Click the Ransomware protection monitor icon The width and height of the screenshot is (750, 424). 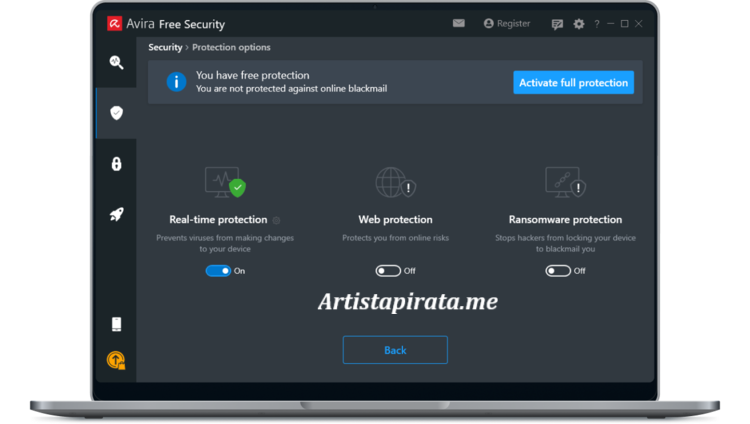(x=565, y=182)
